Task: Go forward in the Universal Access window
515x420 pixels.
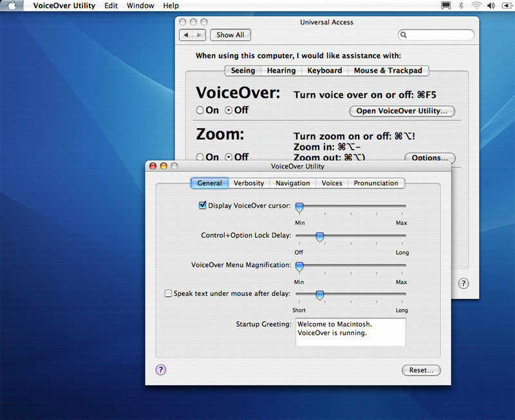Action: click(199, 35)
